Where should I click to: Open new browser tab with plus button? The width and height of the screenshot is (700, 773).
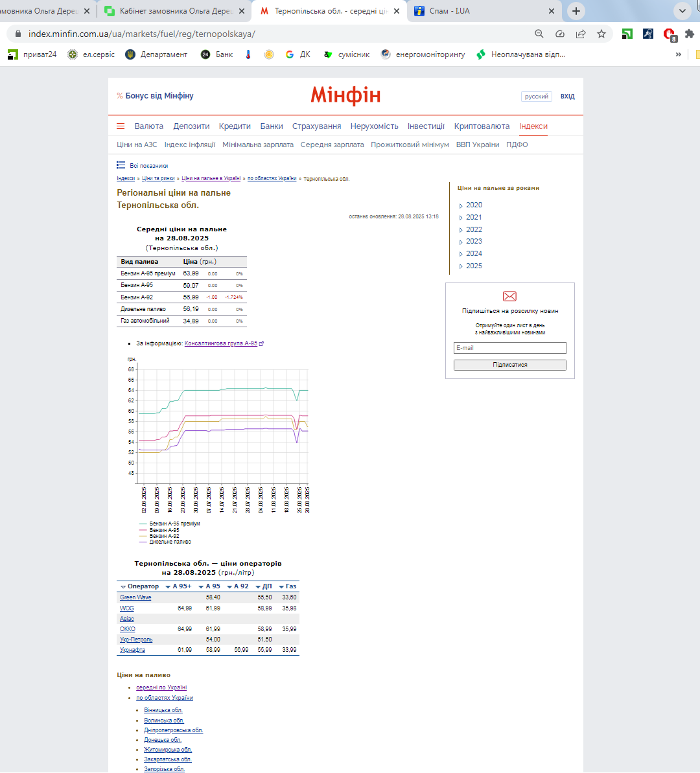576,11
